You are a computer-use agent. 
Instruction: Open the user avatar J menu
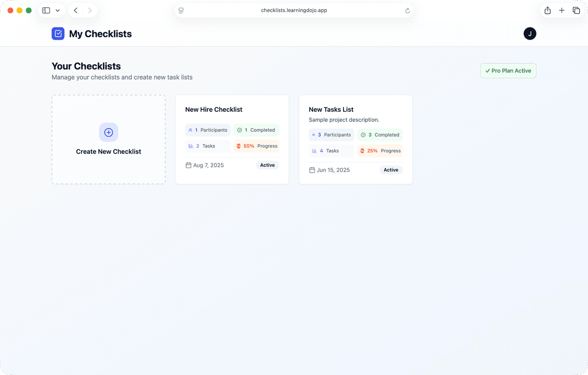click(x=530, y=33)
